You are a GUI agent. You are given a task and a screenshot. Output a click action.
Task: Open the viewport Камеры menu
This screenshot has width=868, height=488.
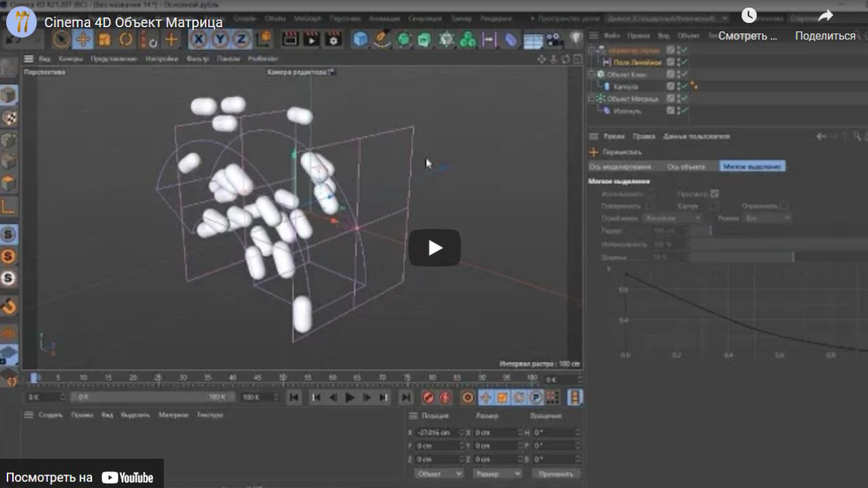[x=71, y=59]
